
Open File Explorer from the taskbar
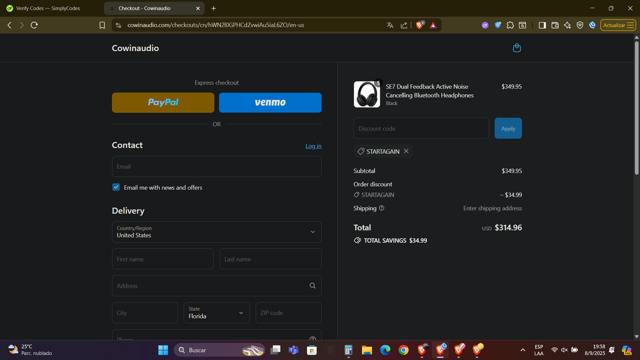coord(367,350)
